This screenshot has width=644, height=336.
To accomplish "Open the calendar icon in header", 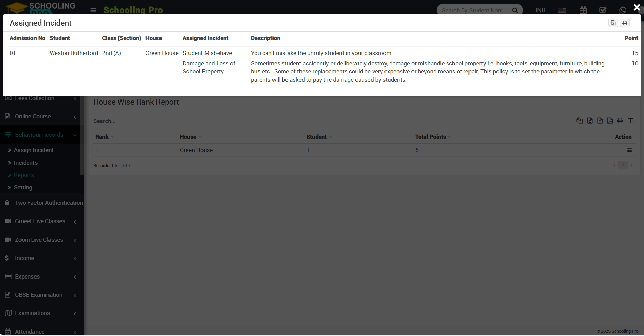I will 583,10.
